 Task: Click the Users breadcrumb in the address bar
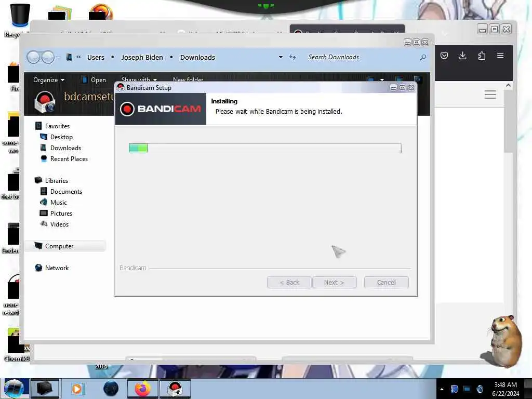96,57
